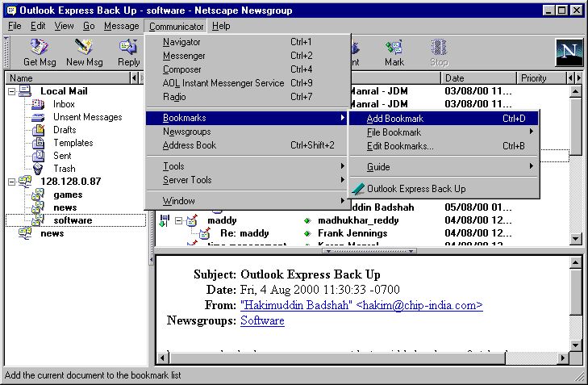Select the Drafts folder icon
The image size is (588, 385).
pyautogui.click(x=38, y=130)
